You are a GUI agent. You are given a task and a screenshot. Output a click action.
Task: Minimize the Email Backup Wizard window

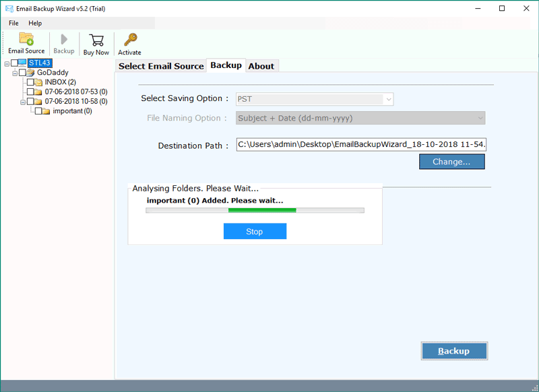478,9
